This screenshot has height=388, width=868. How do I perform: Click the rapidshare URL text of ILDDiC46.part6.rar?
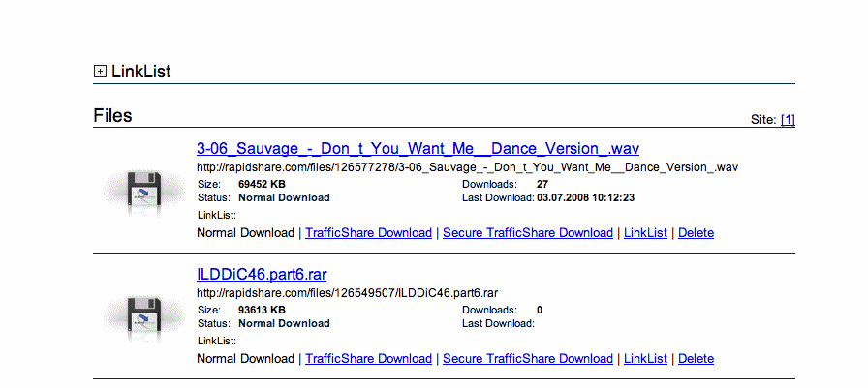tap(348, 293)
